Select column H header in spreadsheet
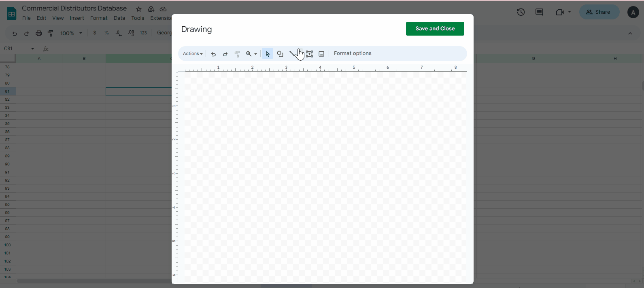Viewport: 644px width, 288px height. tap(615, 59)
